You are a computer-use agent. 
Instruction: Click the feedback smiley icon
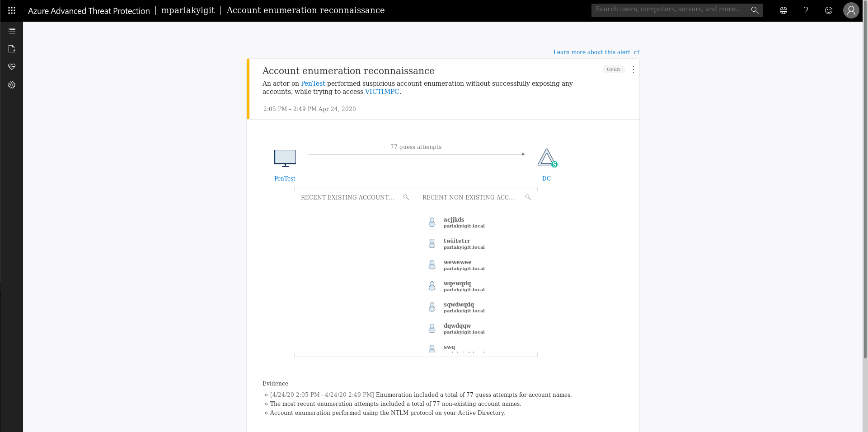[829, 10]
